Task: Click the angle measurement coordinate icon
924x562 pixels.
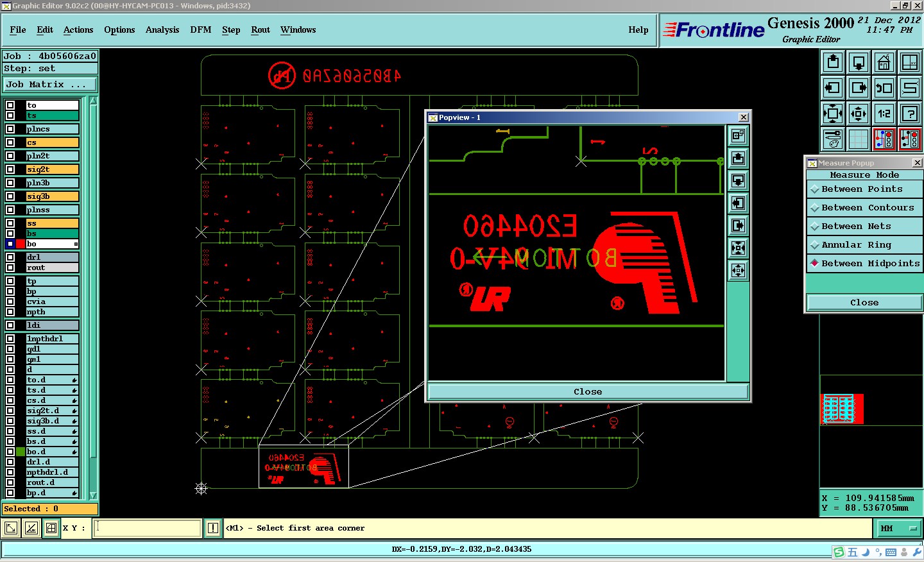Action: (31, 528)
